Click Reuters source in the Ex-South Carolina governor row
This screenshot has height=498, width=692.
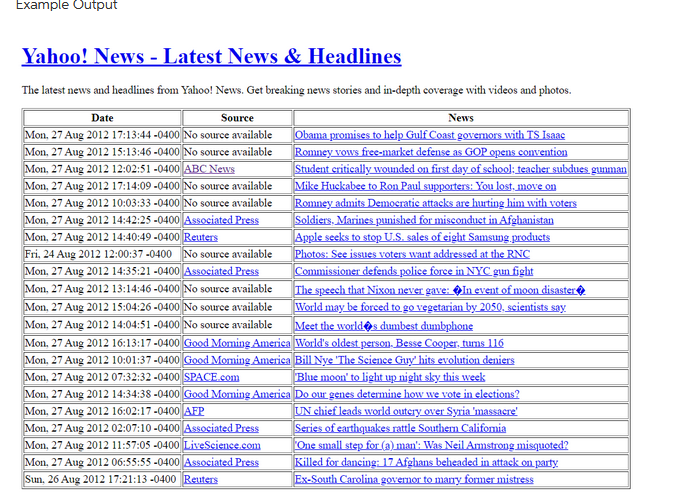(201, 479)
